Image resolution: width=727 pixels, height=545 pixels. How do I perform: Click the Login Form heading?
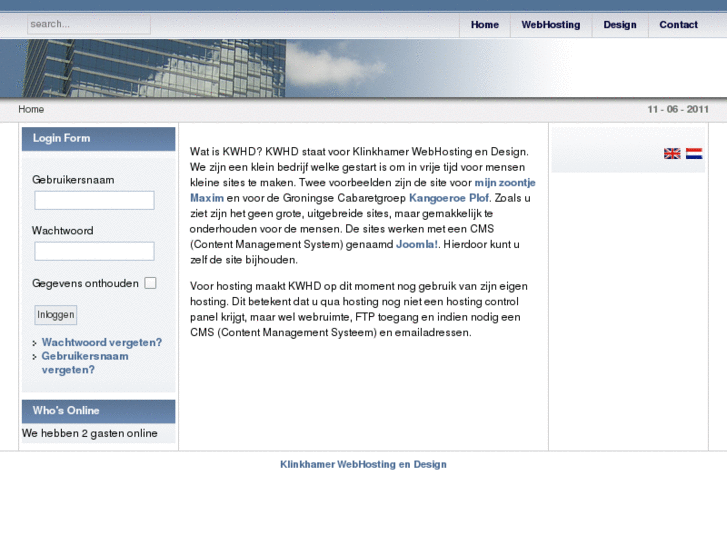(x=61, y=138)
